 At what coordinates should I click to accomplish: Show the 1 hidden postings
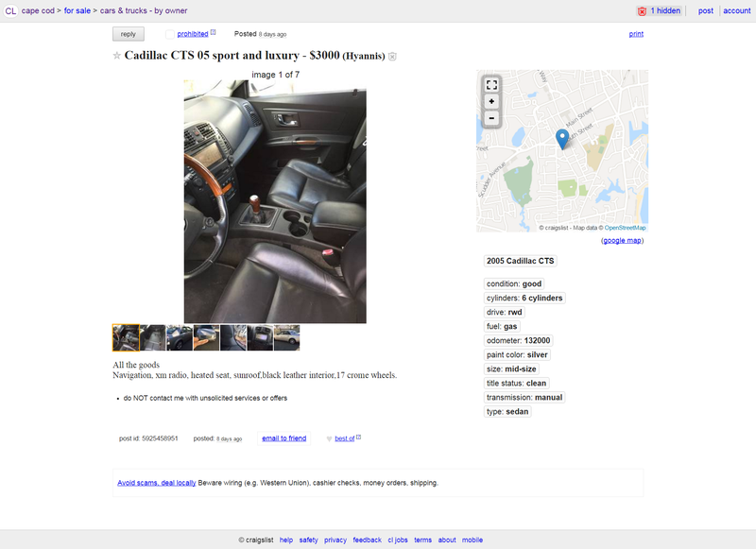(x=659, y=10)
